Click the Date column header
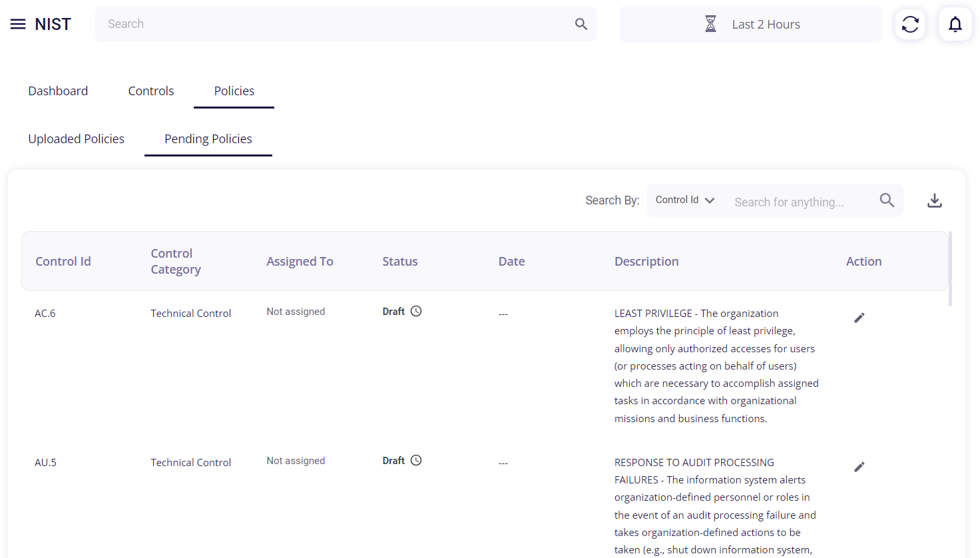 coord(512,262)
